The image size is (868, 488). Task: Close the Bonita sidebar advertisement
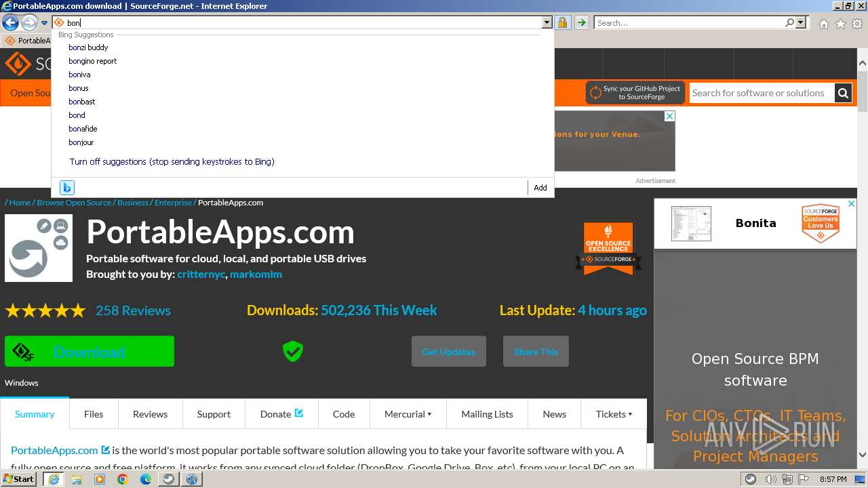pyautogui.click(x=852, y=203)
